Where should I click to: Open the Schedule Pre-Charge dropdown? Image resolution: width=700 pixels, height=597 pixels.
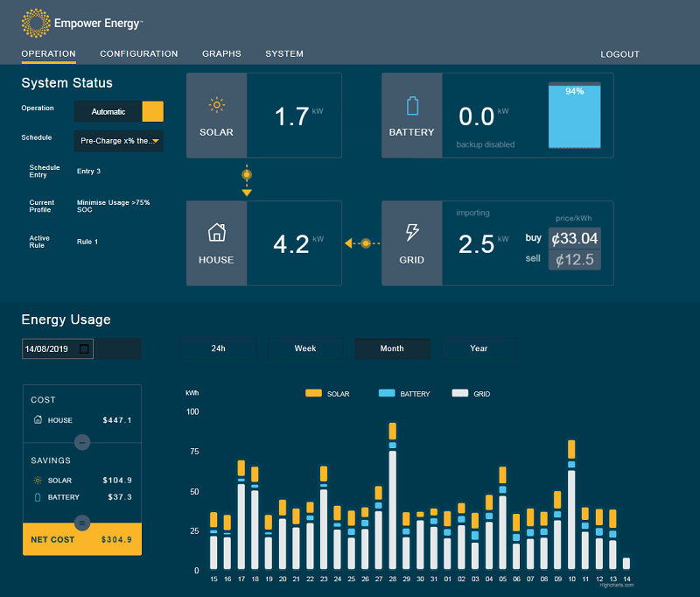(x=119, y=141)
